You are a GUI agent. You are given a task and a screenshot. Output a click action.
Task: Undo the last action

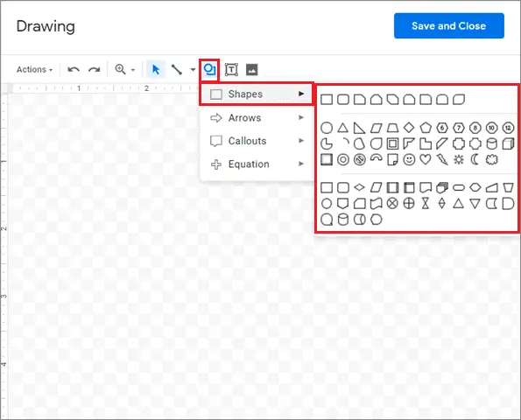coord(74,69)
